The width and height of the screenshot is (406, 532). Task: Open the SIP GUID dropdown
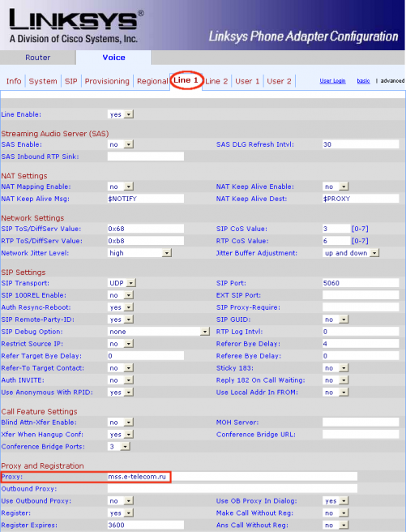(x=335, y=320)
